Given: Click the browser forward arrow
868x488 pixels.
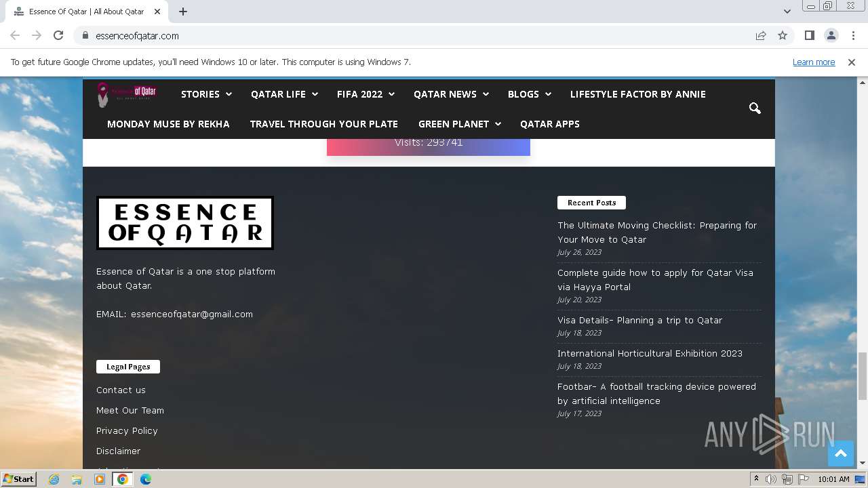Looking at the screenshot, I should pos(37,35).
